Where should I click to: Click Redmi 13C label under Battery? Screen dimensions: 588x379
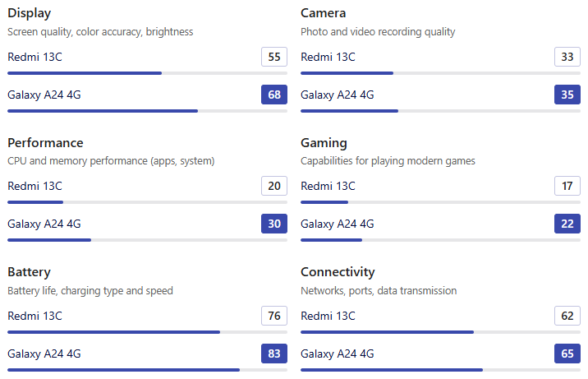coord(34,316)
